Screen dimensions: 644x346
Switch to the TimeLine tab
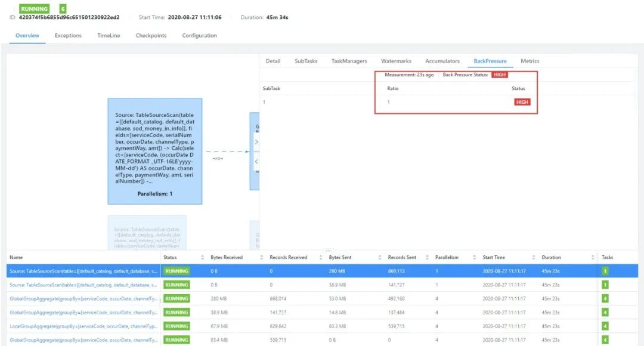pos(109,35)
